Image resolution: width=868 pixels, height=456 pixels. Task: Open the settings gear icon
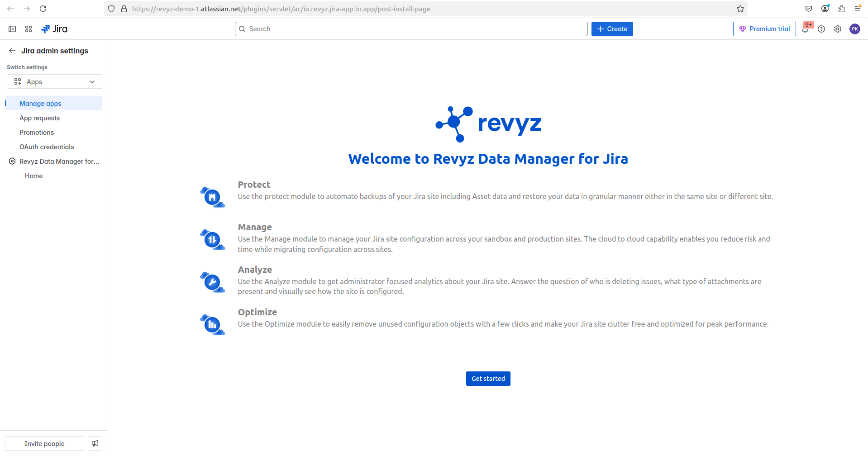click(x=838, y=29)
